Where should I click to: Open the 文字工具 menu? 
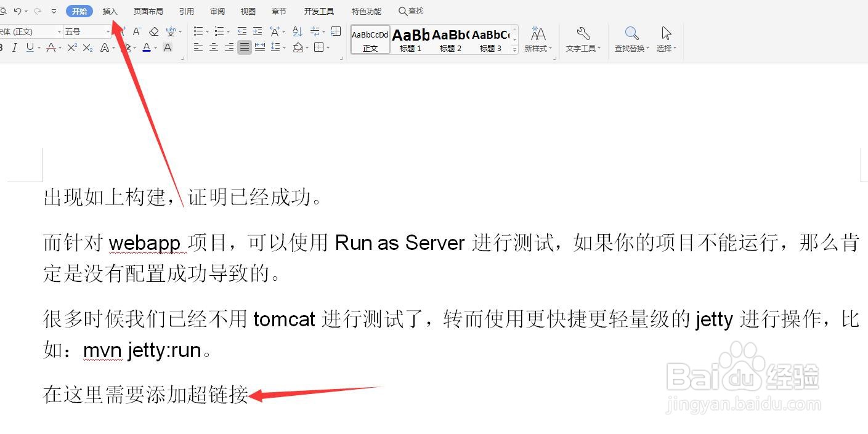583,39
